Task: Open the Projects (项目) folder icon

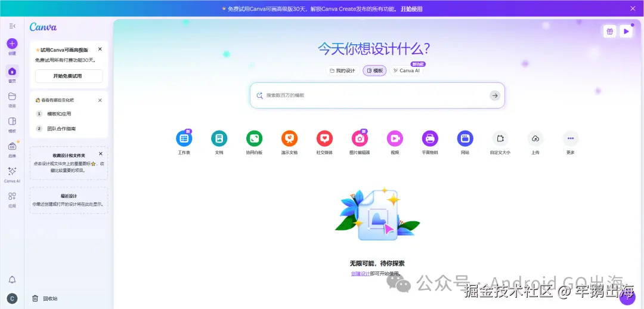Action: coord(13,97)
